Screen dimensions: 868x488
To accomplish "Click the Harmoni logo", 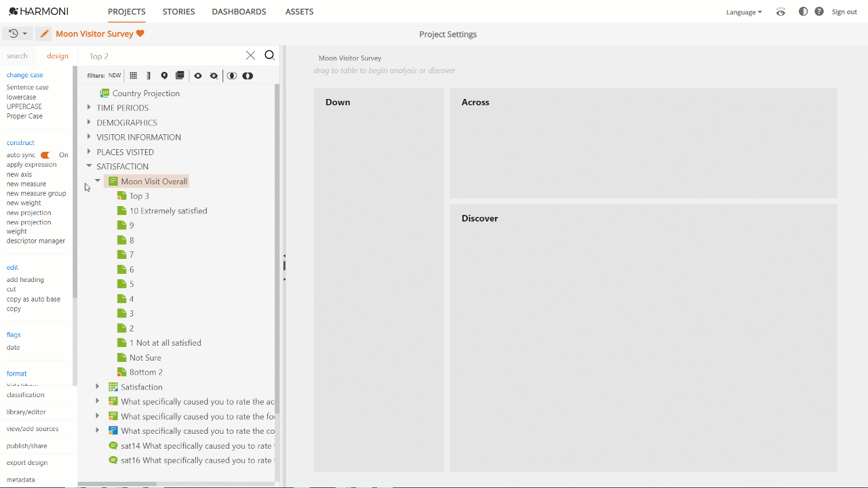I will click(x=38, y=12).
